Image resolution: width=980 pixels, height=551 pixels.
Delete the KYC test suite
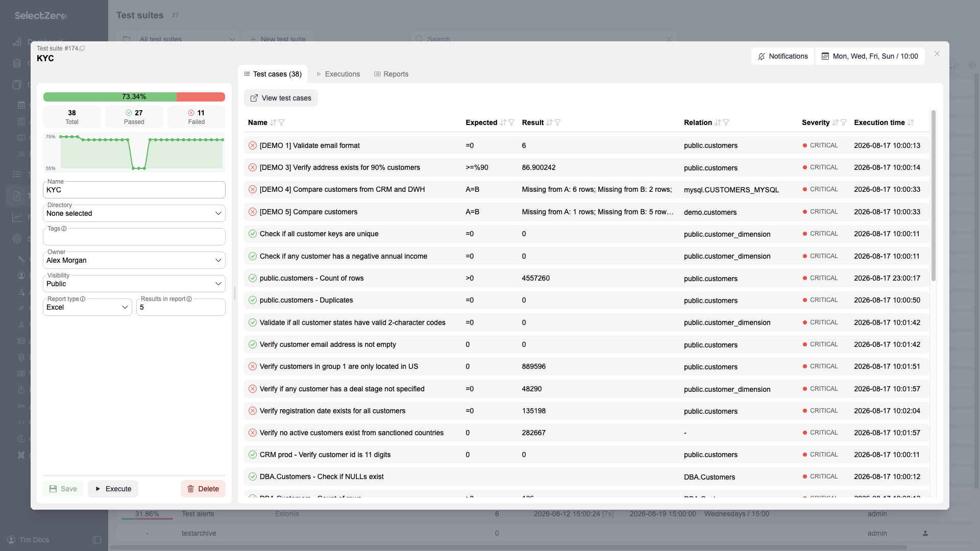point(203,489)
